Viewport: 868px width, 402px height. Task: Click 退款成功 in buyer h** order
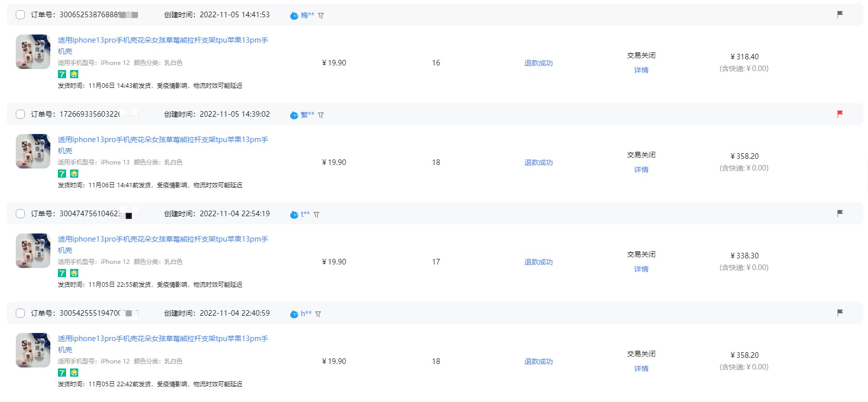[538, 361]
